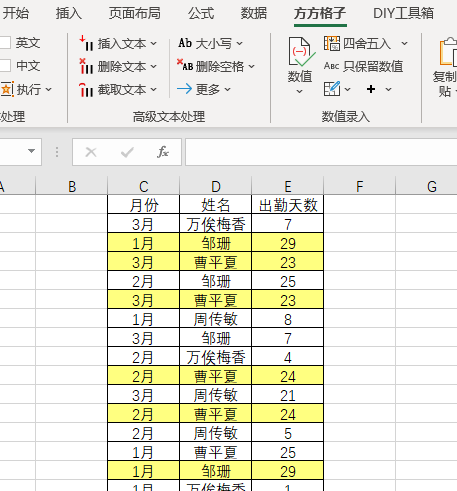
Task: Expand the 数值 button chevron
Action: pos(300,91)
